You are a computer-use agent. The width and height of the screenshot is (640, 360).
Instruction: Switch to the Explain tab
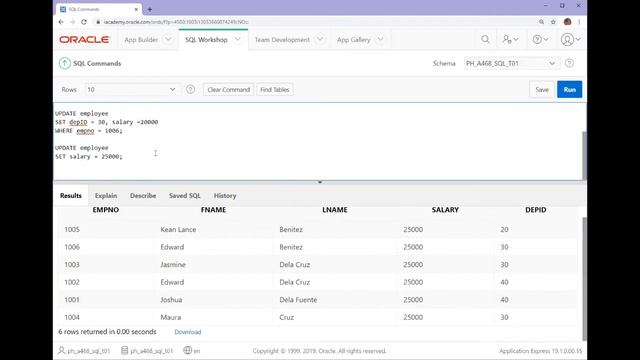click(106, 196)
